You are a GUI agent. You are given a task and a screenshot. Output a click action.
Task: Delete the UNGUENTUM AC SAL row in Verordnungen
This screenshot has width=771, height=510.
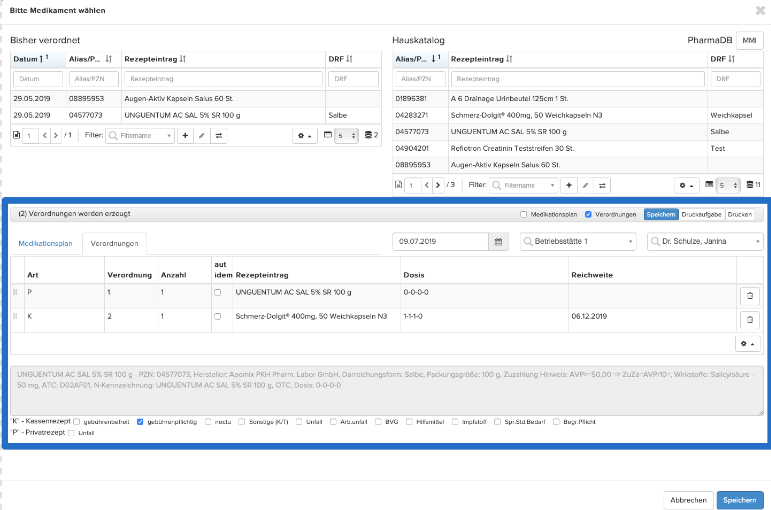click(x=750, y=296)
